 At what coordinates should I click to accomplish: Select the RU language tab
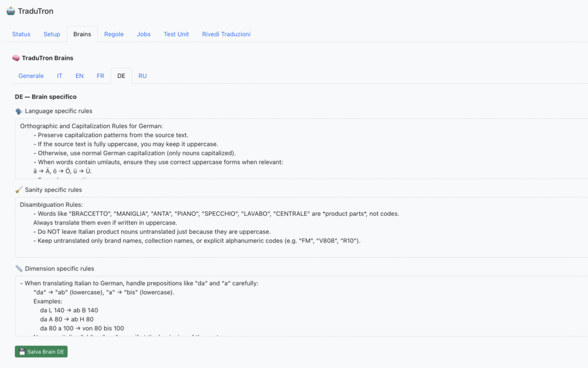[142, 76]
